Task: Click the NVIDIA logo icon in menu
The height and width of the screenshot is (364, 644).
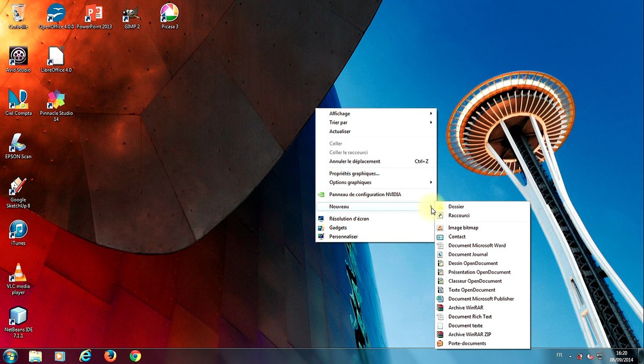Action: click(x=321, y=195)
